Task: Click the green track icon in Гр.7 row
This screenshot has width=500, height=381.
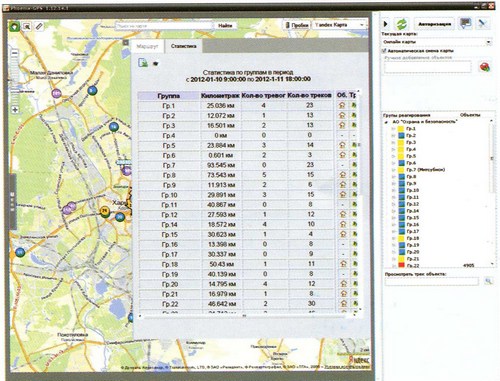Action: 354,165
